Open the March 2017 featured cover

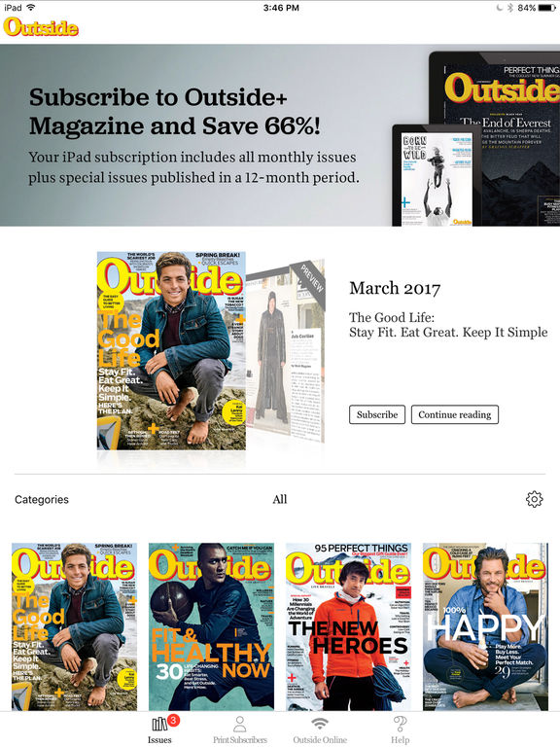pos(171,351)
